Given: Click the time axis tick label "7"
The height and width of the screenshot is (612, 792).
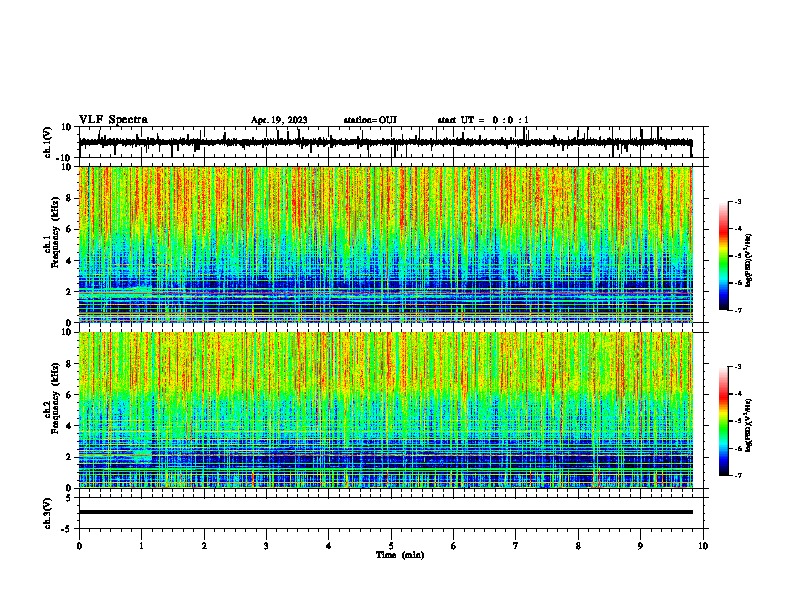Looking at the screenshot, I should coord(516,546).
